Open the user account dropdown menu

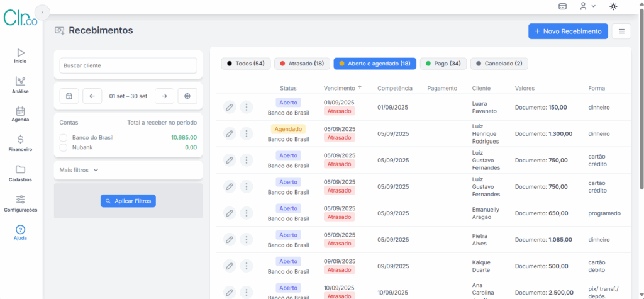point(587,6)
